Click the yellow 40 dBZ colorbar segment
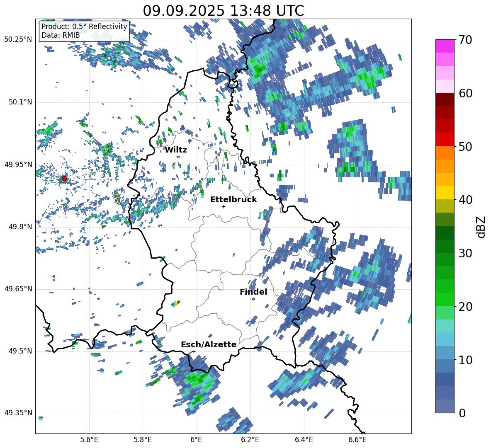Image resolution: width=491 pixels, height=448 pixels. point(445,193)
